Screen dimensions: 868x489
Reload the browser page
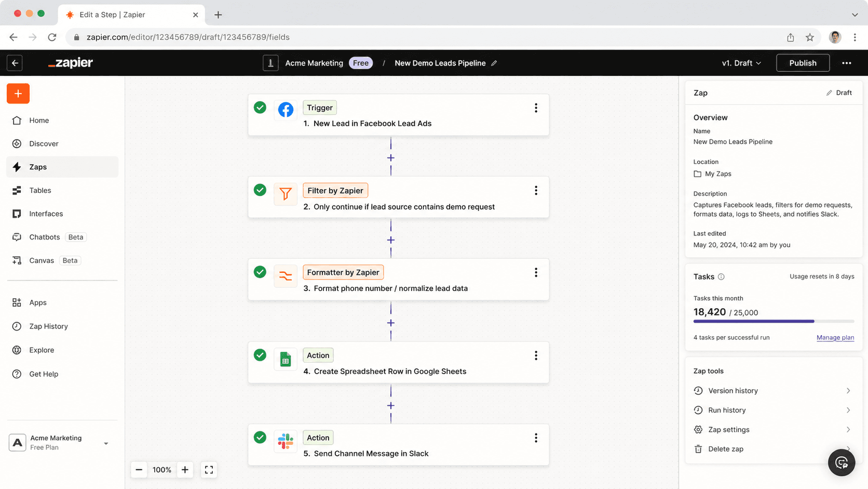point(52,37)
